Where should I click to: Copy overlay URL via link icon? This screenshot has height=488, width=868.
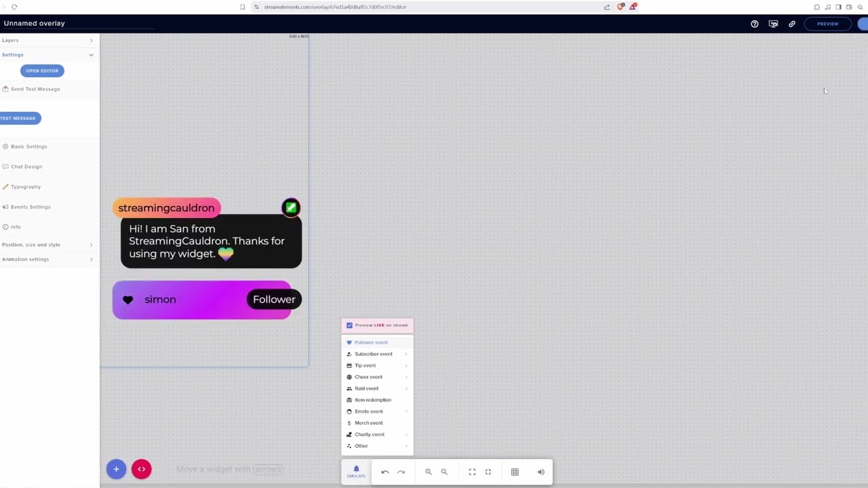(791, 24)
